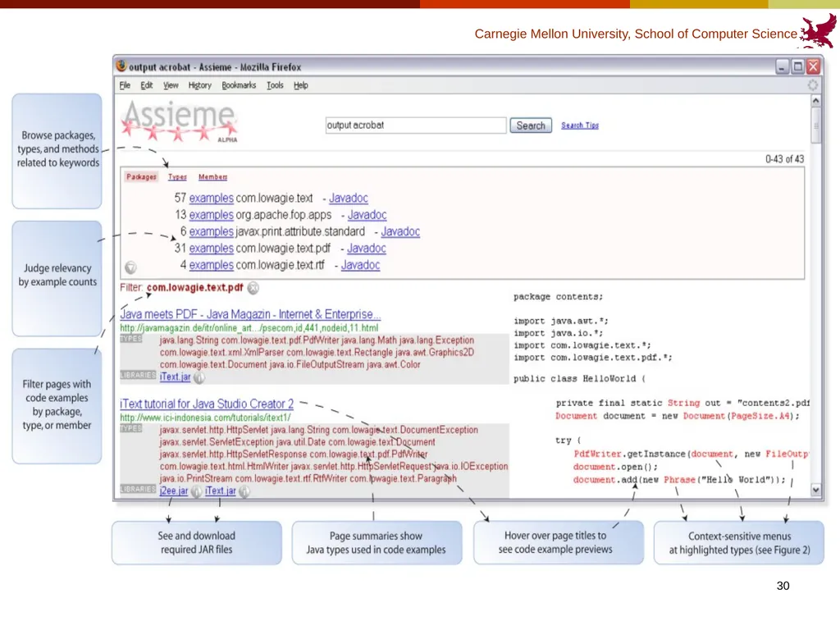Switch to the Members tab
This screenshot has width=840, height=630.
coord(212,177)
